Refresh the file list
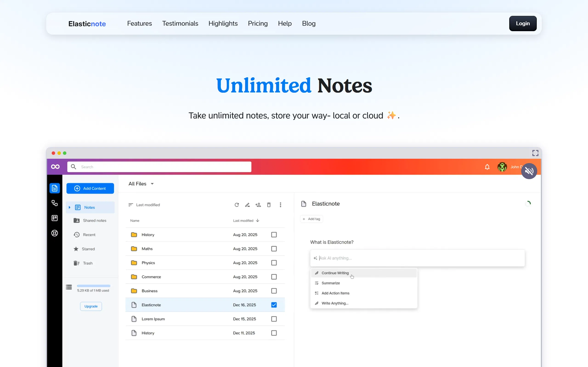Screen dimensions: 588x367 click(x=237, y=205)
